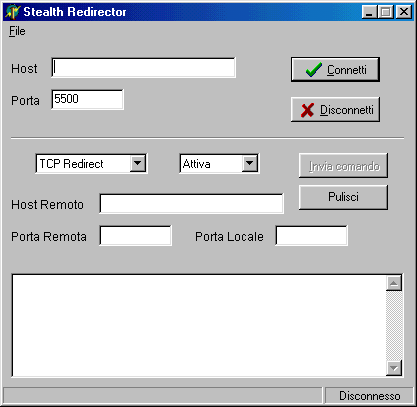Select the TCP Redirect combo box text
This screenshot has width=417, height=407.
(71, 164)
